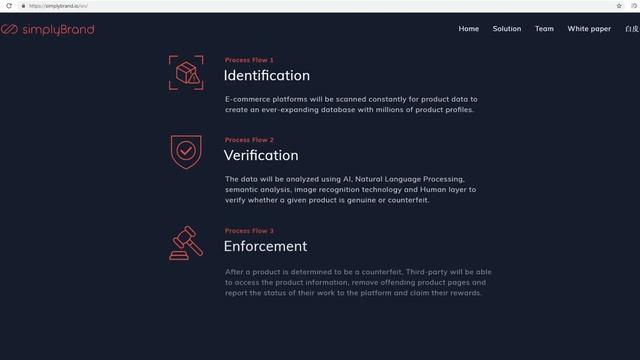Click the paragraph about counterfeit enforcement rewards
Image resolution: width=640 pixels, height=360 pixels.
(358, 282)
